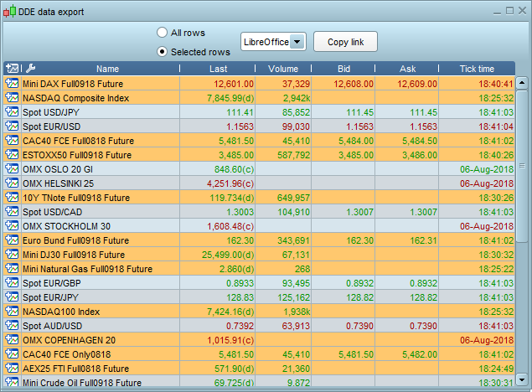Sort by the Tick time column header
The image size is (532, 392).
(x=478, y=69)
